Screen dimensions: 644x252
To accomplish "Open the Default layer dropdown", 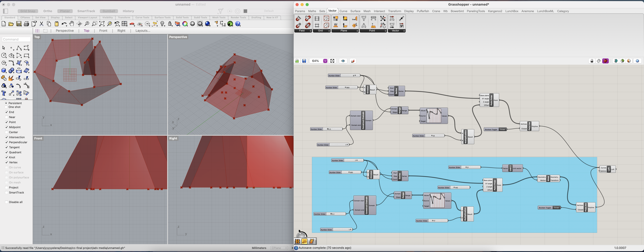I will (x=269, y=11).
